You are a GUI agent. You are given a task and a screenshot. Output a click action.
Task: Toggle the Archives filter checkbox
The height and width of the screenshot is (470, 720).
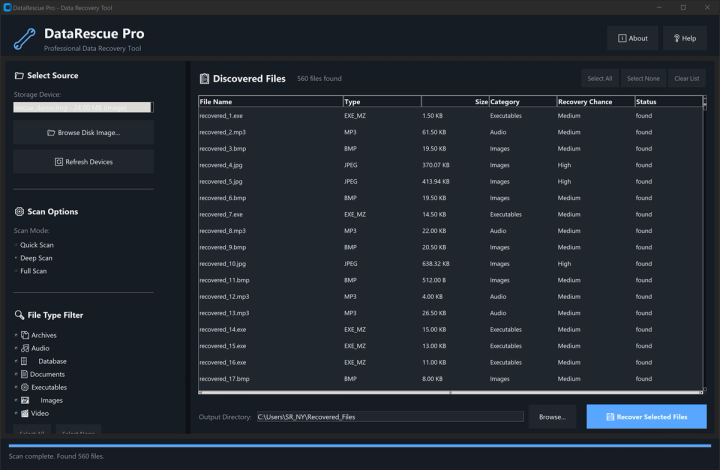coord(16,335)
